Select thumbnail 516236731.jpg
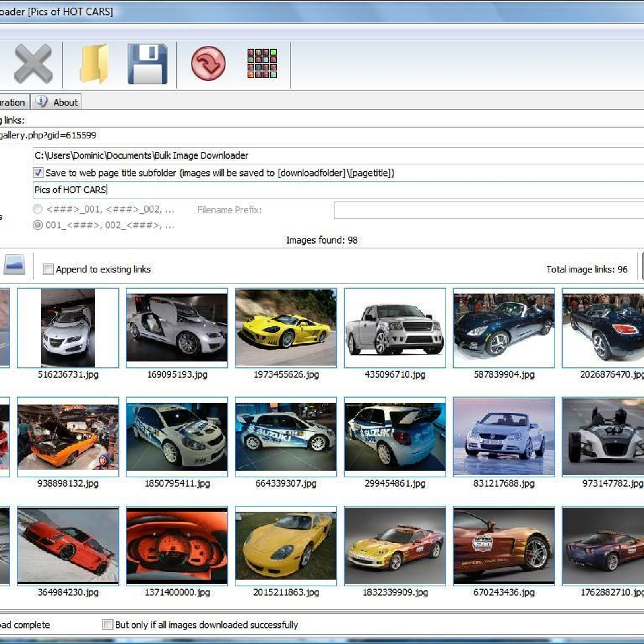644x644 pixels. click(68, 328)
